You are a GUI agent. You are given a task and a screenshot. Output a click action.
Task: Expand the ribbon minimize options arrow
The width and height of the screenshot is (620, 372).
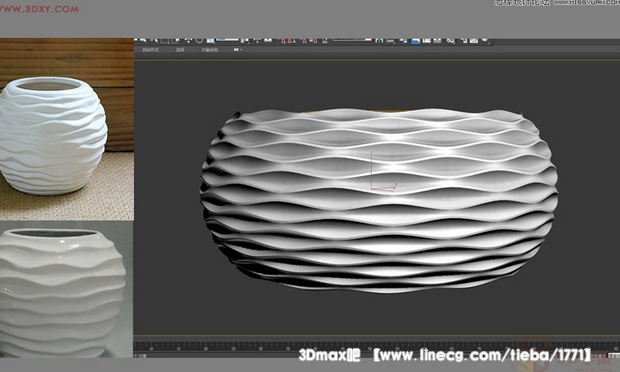[x=241, y=50]
